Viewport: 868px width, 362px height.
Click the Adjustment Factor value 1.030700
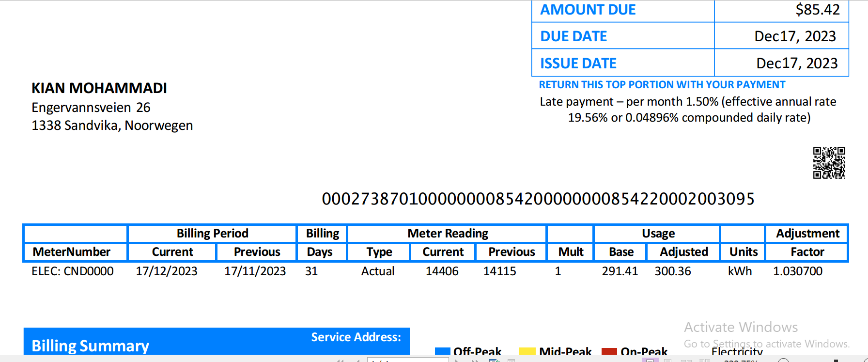pos(798,271)
